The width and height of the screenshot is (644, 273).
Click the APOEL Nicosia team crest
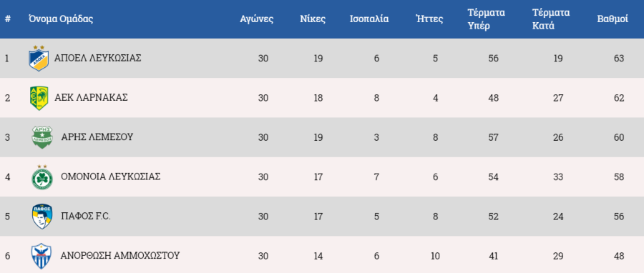pyautogui.click(x=39, y=59)
